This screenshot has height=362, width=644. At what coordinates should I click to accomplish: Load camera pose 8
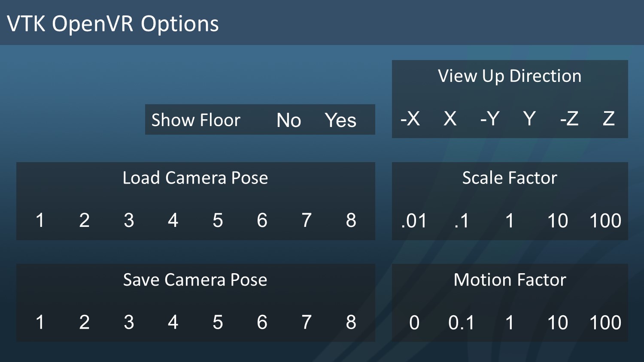[x=351, y=220]
